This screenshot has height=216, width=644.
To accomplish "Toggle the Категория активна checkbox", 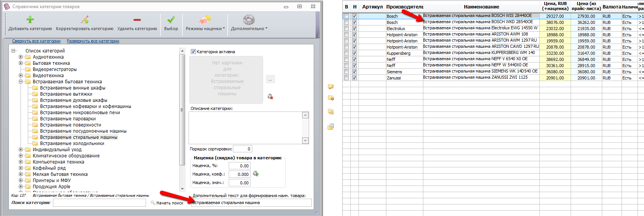I will 194,51.
